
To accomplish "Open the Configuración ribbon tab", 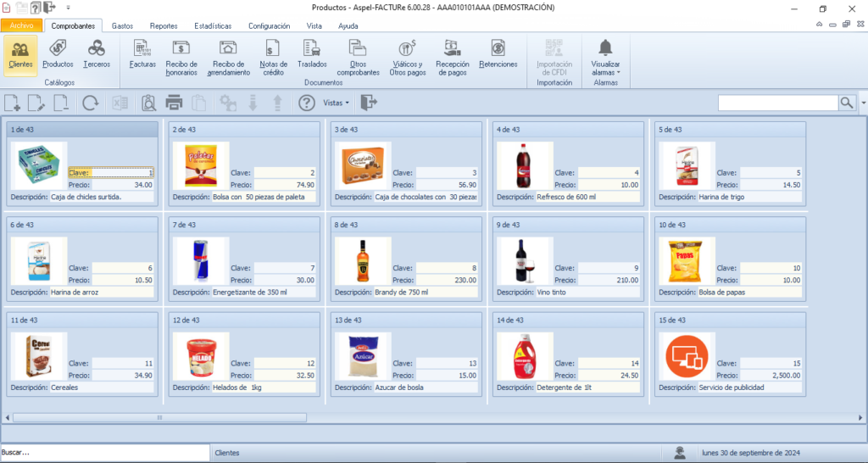I will (x=269, y=26).
